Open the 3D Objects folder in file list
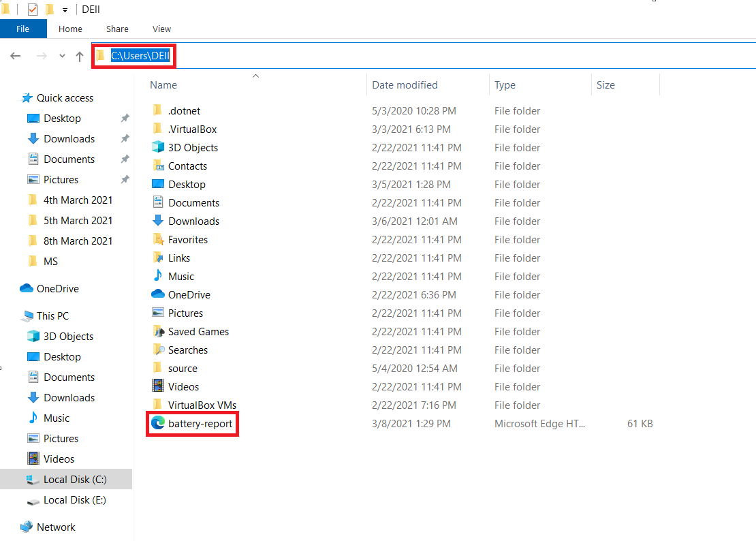756x541 pixels. point(193,147)
